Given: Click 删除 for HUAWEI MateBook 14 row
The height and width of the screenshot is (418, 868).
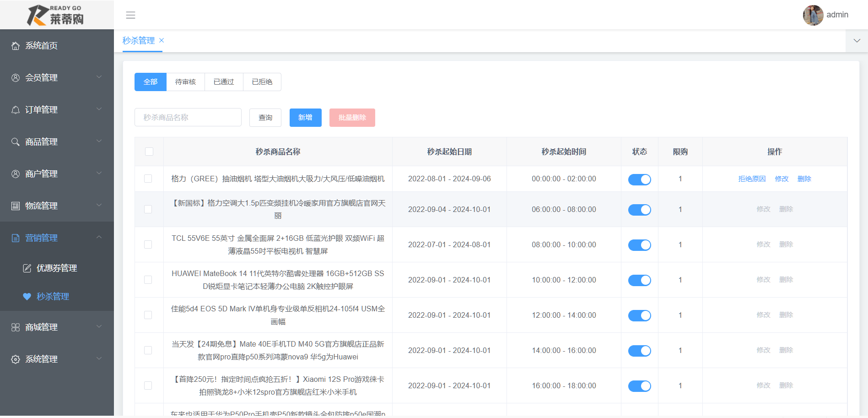Looking at the screenshot, I should [x=786, y=280].
